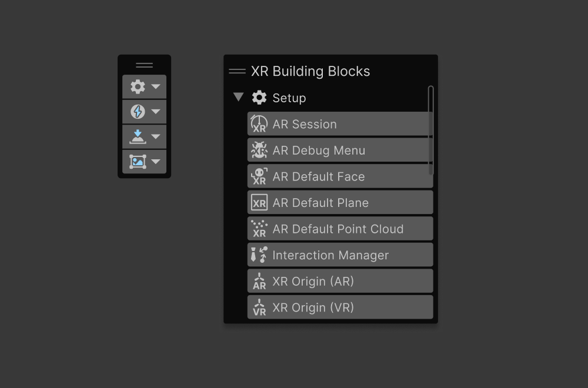Click the Setup gear icon in the panel
This screenshot has height=388, width=588.
[x=259, y=98]
